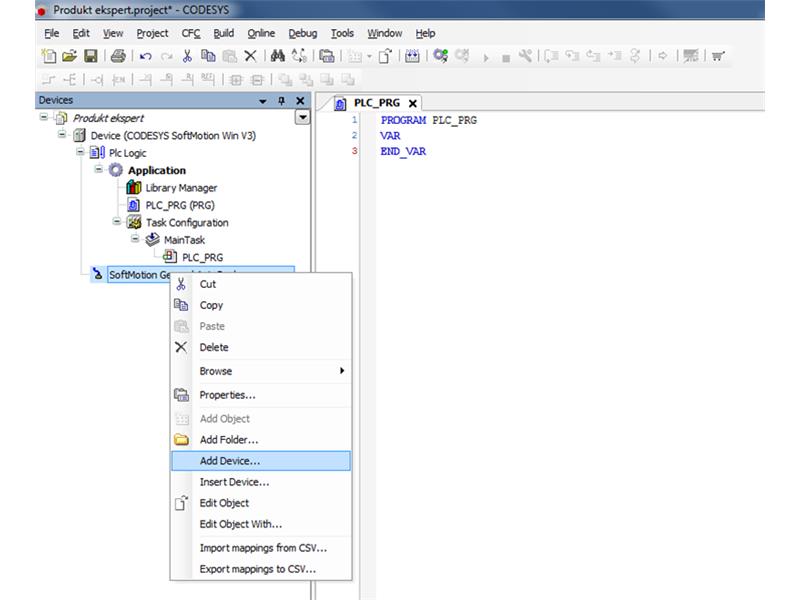
Task: Collapse the Produkt ekspert root node
Action: 44,117
